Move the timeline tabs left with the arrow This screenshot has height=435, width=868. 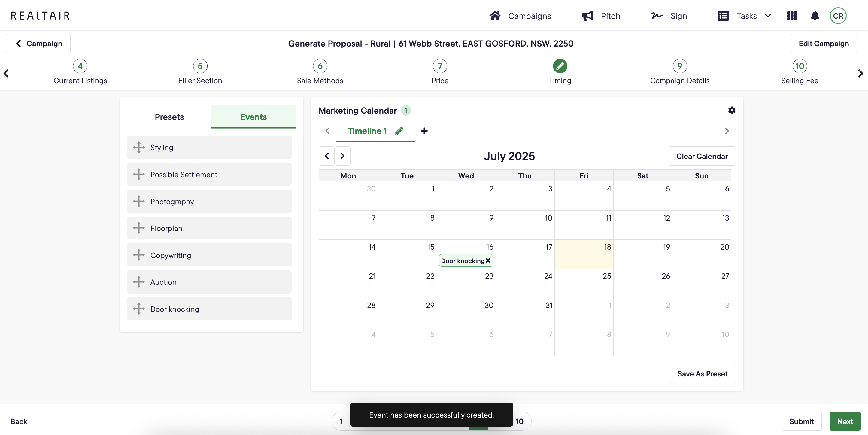(x=327, y=131)
